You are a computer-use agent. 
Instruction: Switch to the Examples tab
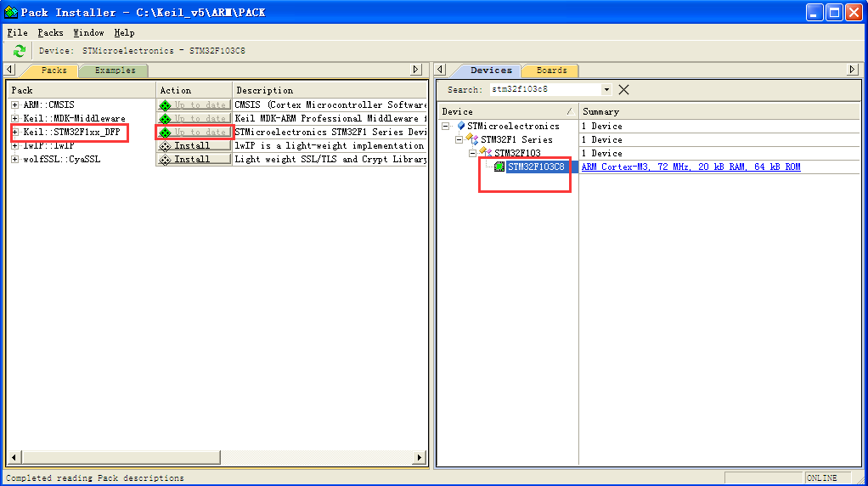[x=115, y=71]
